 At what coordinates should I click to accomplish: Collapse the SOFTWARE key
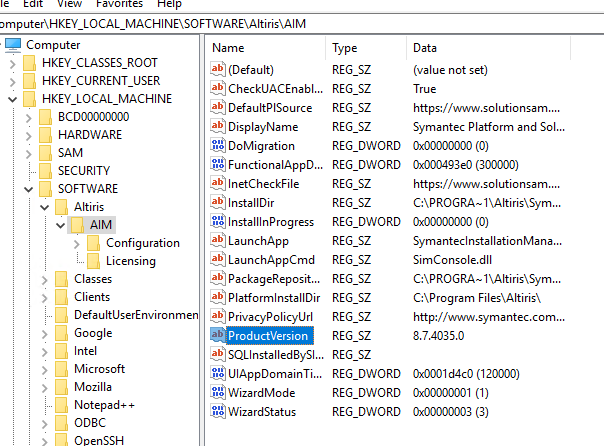point(29,189)
